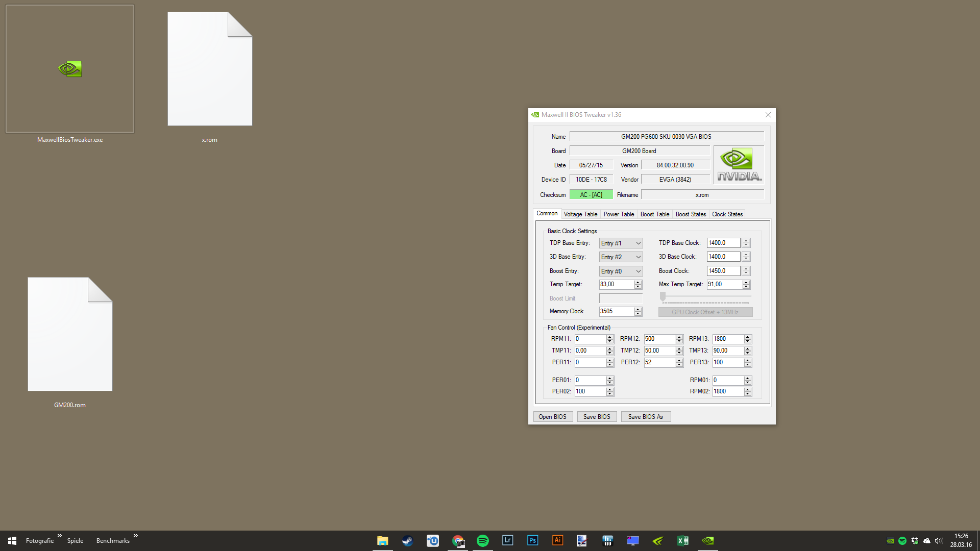Launch Steam from the taskbar
Viewport: 980px width, 551px height.
tap(407, 541)
